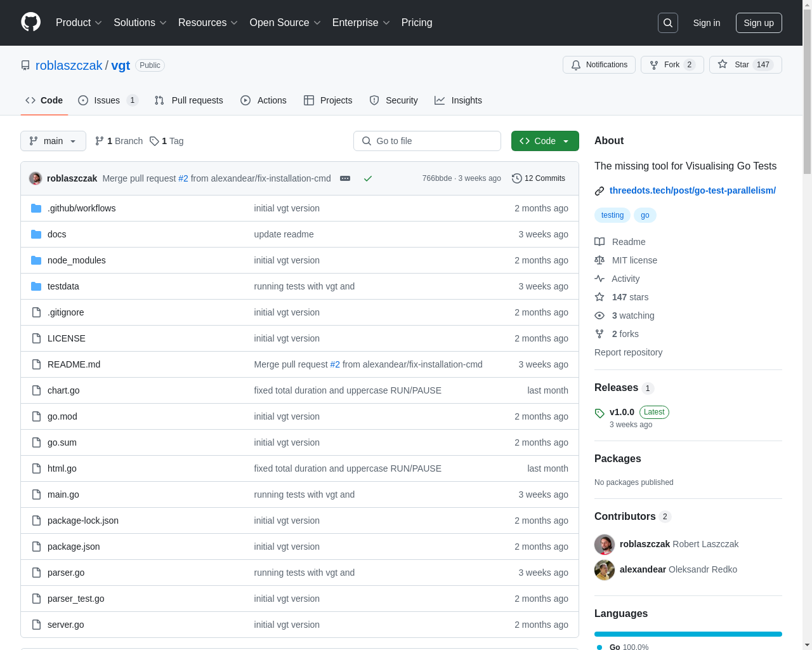Image resolution: width=812 pixels, height=650 pixels.
Task: Click the testdata folder icon
Action: [x=36, y=286]
